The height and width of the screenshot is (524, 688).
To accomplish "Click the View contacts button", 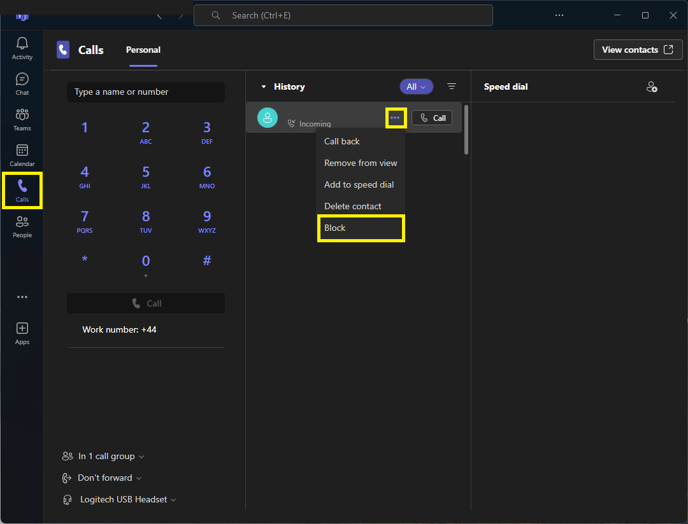I will point(637,50).
